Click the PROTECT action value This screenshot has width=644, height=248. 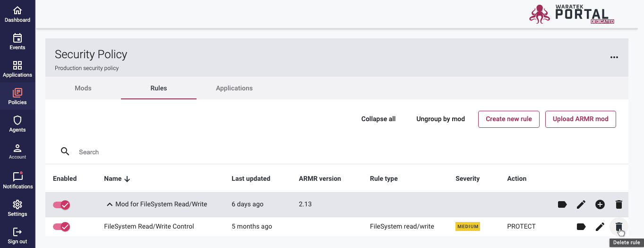(x=521, y=226)
